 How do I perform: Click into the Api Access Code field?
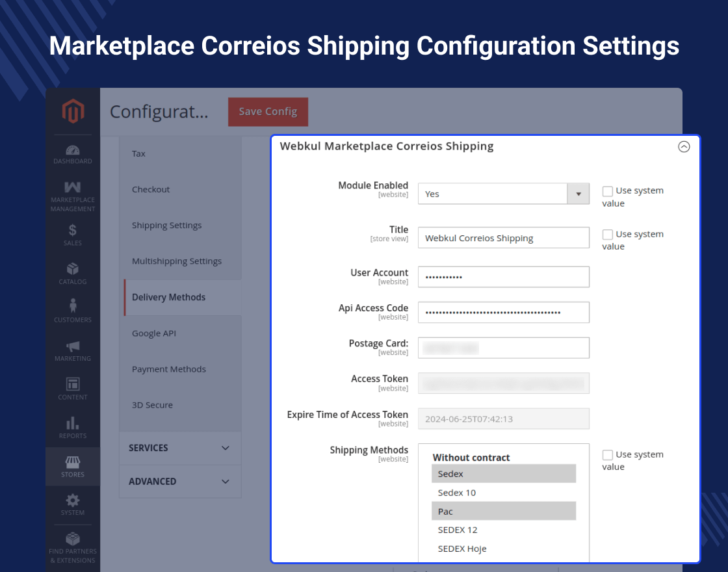tap(504, 313)
